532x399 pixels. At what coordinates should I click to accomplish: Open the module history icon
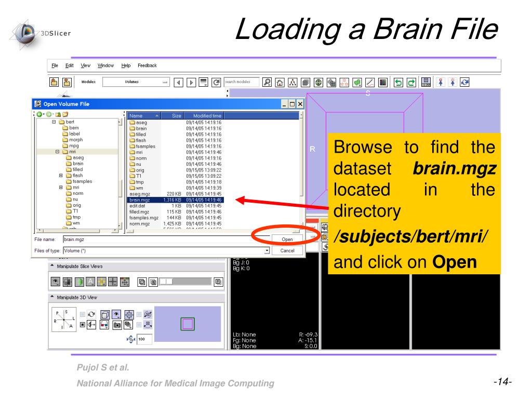[x=203, y=82]
